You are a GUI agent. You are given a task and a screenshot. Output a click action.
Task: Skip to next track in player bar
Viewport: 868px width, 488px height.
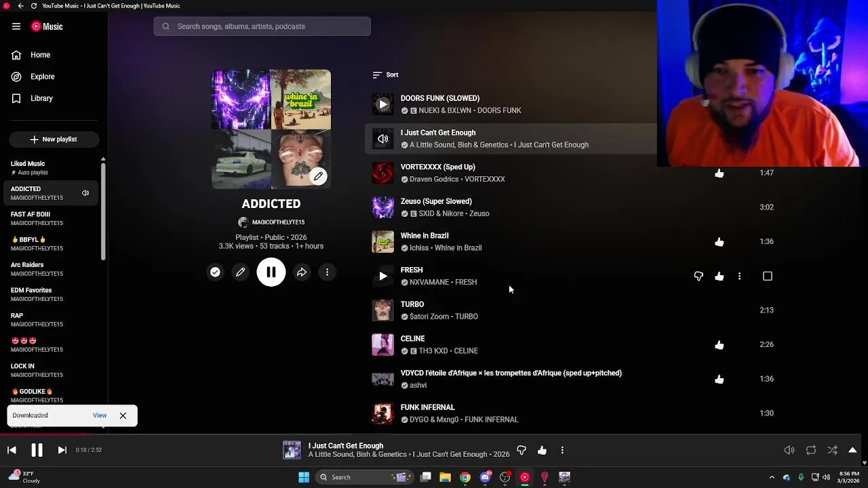click(62, 450)
